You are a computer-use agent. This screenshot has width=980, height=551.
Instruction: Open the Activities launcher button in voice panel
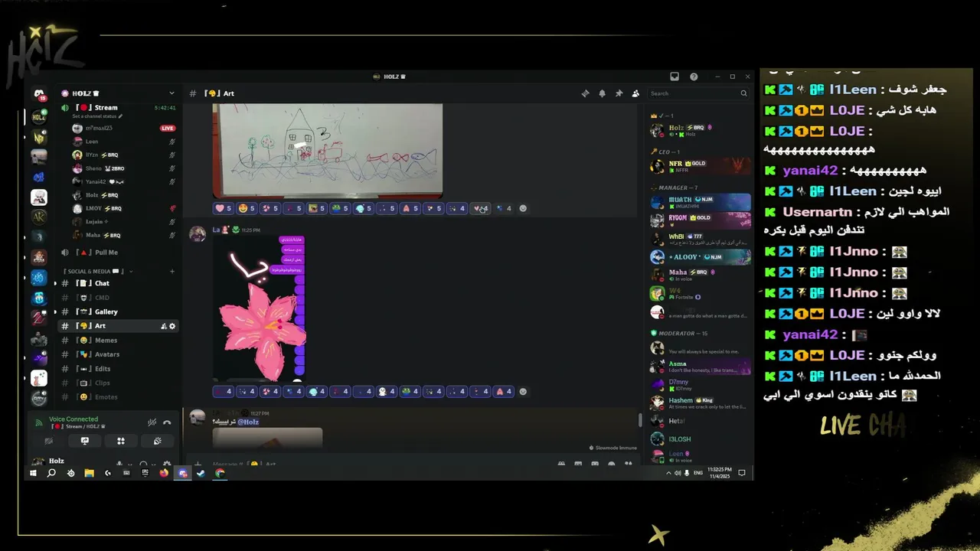[x=120, y=441]
